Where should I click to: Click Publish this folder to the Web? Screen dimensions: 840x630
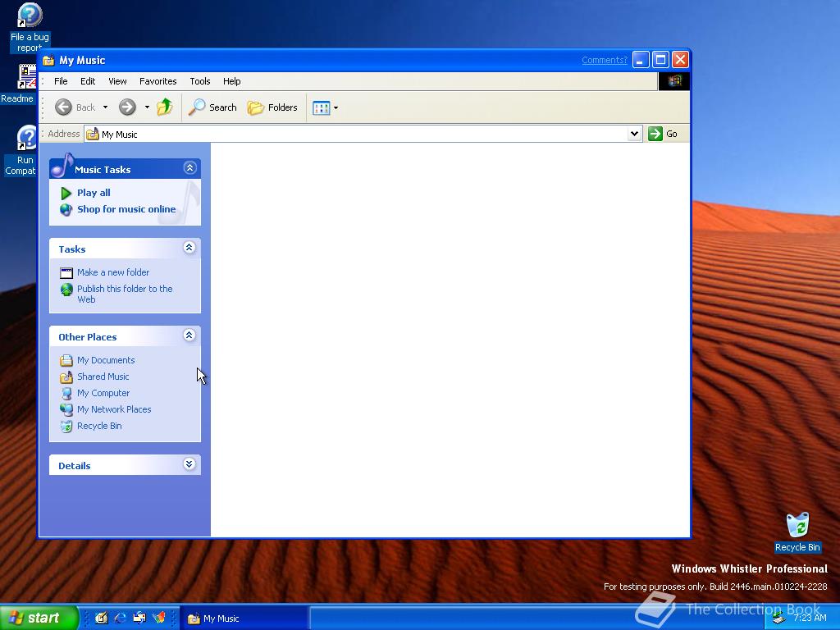pyautogui.click(x=125, y=294)
